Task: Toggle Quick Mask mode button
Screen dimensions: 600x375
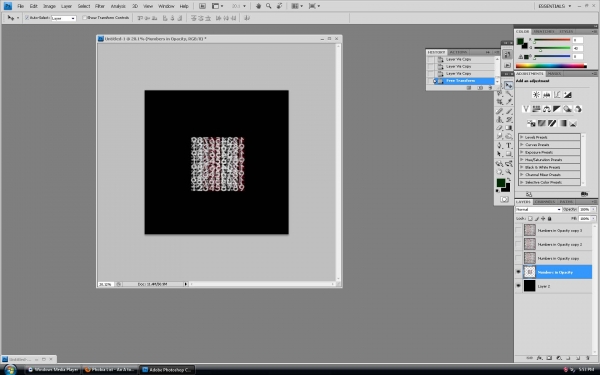Action: click(504, 199)
